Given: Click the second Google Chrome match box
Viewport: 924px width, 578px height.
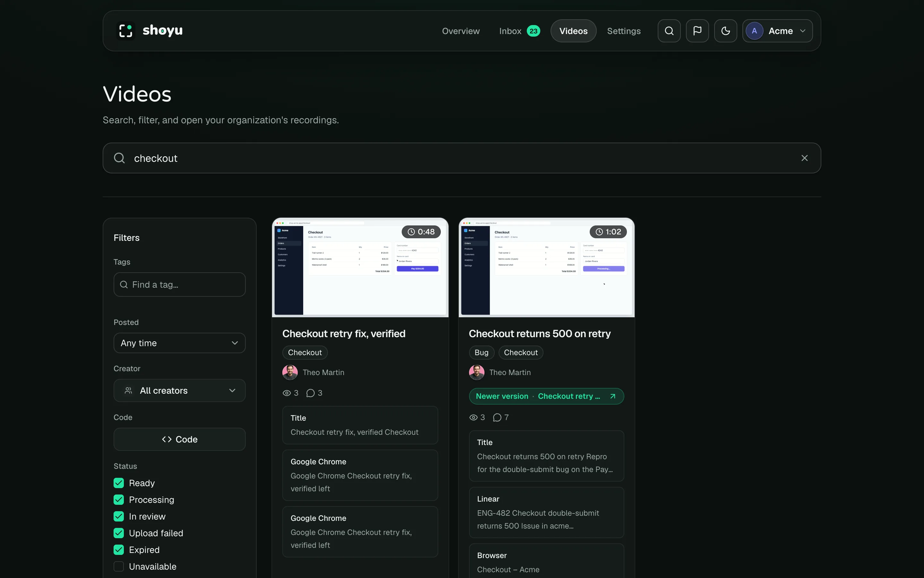Looking at the screenshot, I should click(360, 532).
